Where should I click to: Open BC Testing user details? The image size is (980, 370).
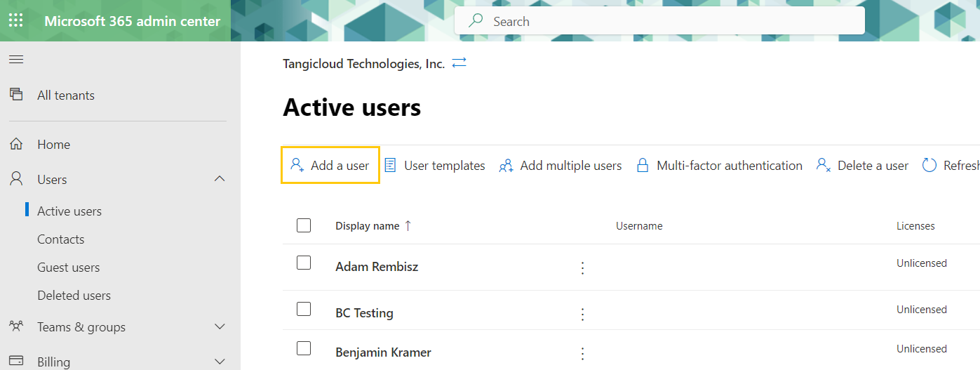[364, 313]
